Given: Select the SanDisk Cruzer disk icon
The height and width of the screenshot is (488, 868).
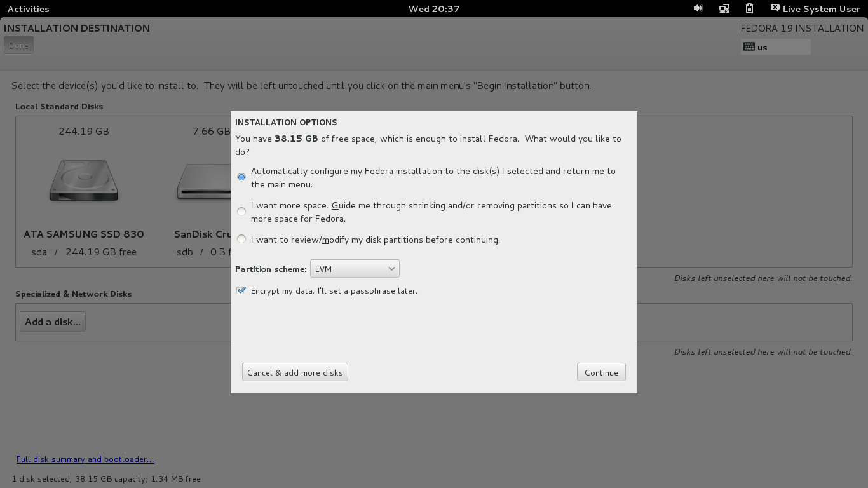Looking at the screenshot, I should [203, 182].
